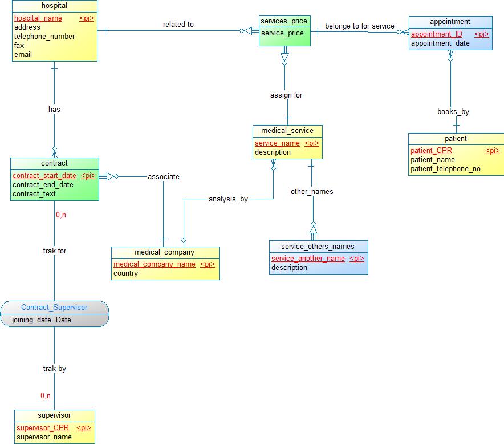
Task: Click the patient entity title
Action: pos(456,139)
